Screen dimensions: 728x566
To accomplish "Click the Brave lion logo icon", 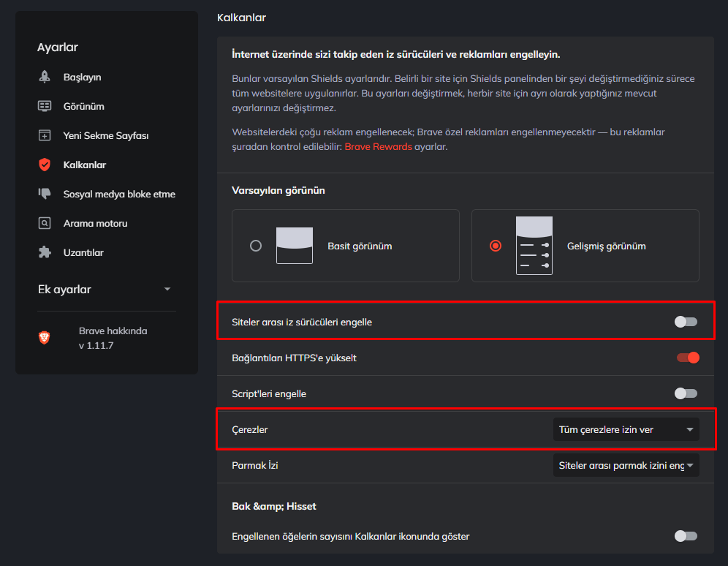I will pyautogui.click(x=45, y=338).
